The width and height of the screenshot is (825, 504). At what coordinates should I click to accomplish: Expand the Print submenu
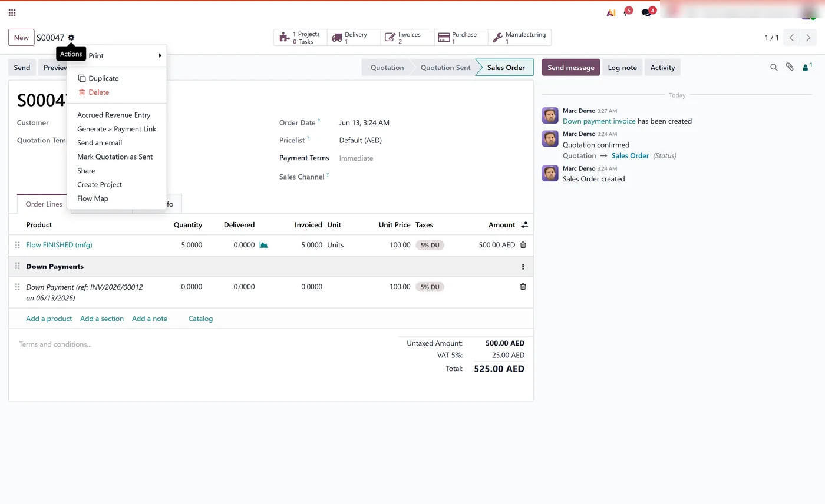(117, 55)
